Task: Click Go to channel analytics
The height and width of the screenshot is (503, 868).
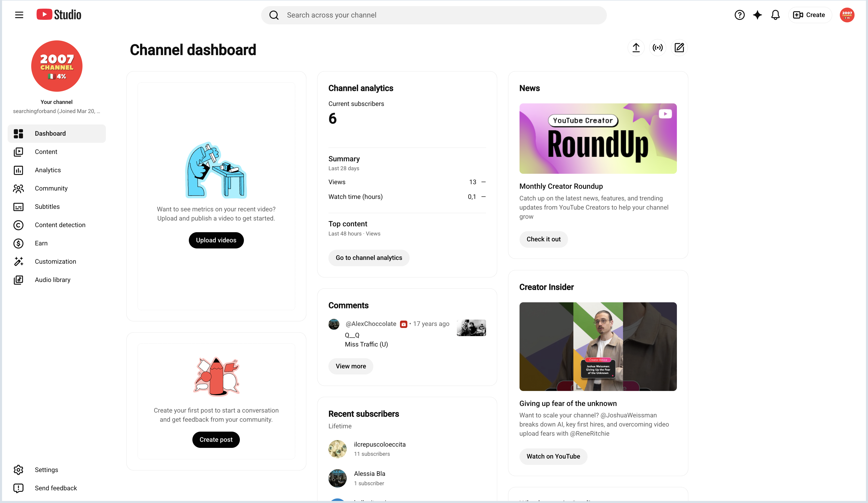Action: pyautogui.click(x=369, y=258)
